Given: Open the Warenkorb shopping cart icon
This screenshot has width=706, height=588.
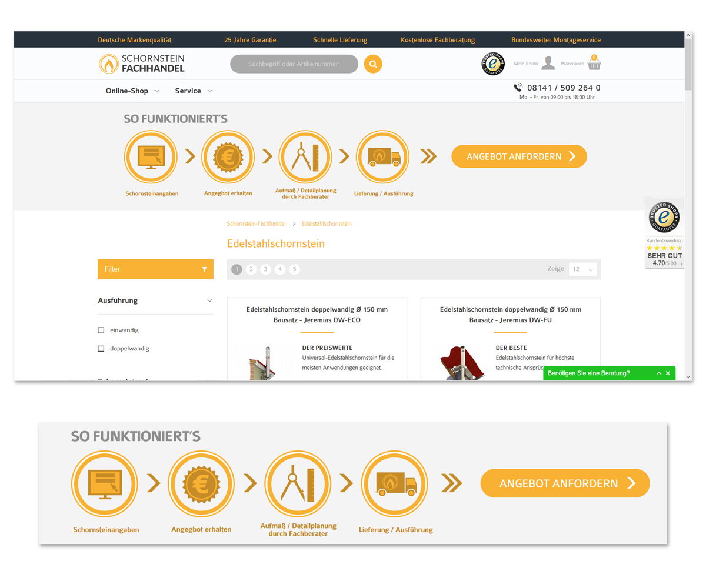Looking at the screenshot, I should point(594,64).
